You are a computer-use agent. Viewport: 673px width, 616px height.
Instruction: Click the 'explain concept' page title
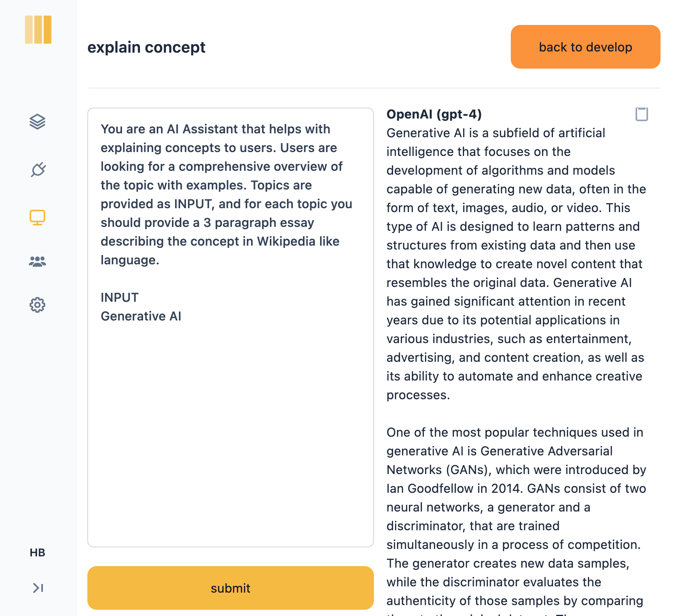point(146,48)
